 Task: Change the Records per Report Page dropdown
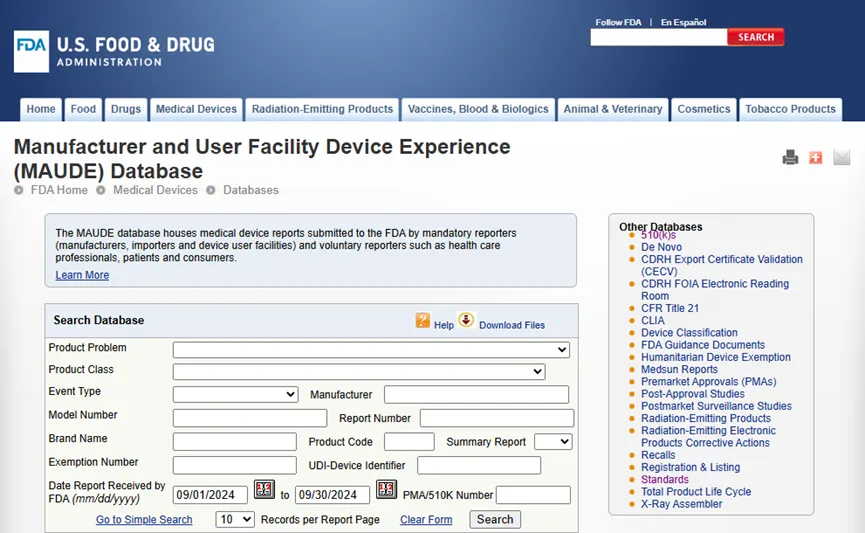235,519
